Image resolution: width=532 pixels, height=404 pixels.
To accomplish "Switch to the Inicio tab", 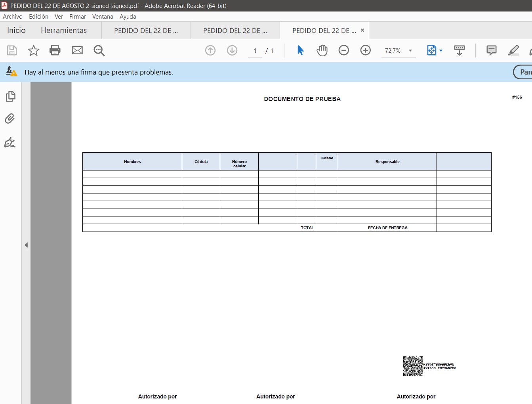I will point(16,31).
